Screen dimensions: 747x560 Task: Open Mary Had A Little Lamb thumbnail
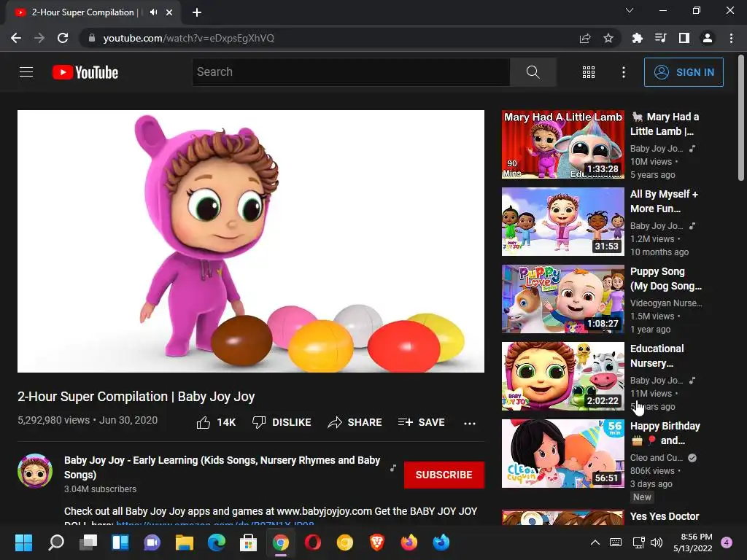click(562, 144)
